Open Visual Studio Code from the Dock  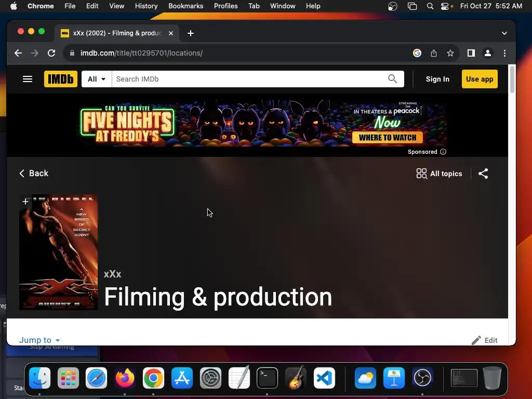[x=324, y=378]
